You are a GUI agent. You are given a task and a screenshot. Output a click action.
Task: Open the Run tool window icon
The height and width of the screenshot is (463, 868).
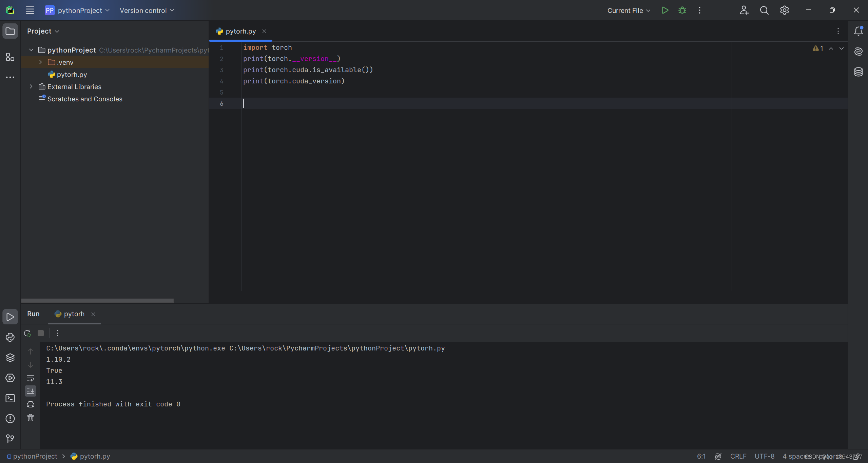point(10,317)
